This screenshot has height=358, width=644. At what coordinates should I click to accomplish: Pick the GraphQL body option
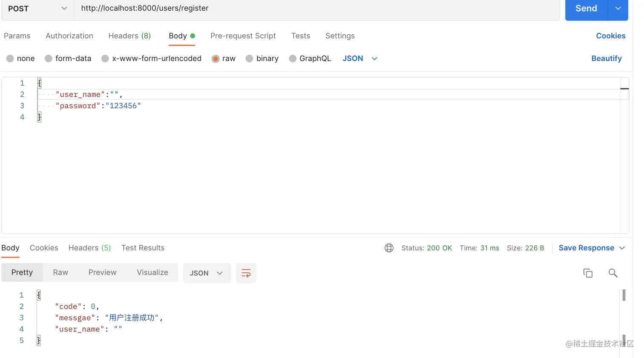pos(293,59)
